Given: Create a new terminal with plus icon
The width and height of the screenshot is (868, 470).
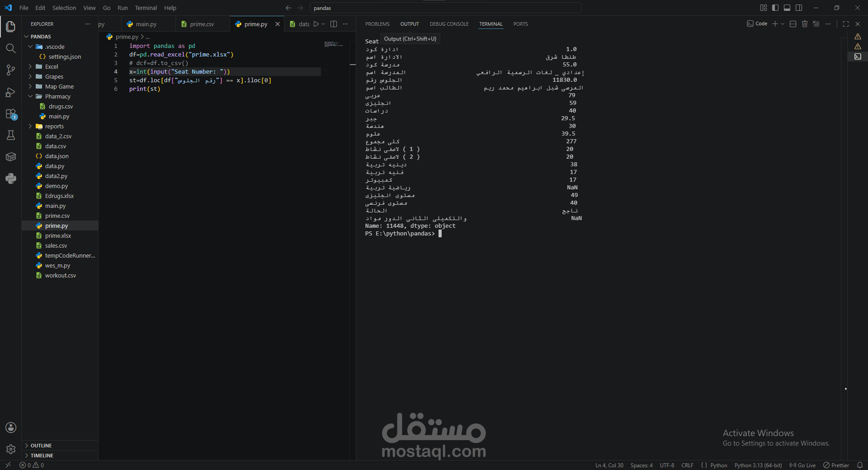Looking at the screenshot, I should coord(775,24).
